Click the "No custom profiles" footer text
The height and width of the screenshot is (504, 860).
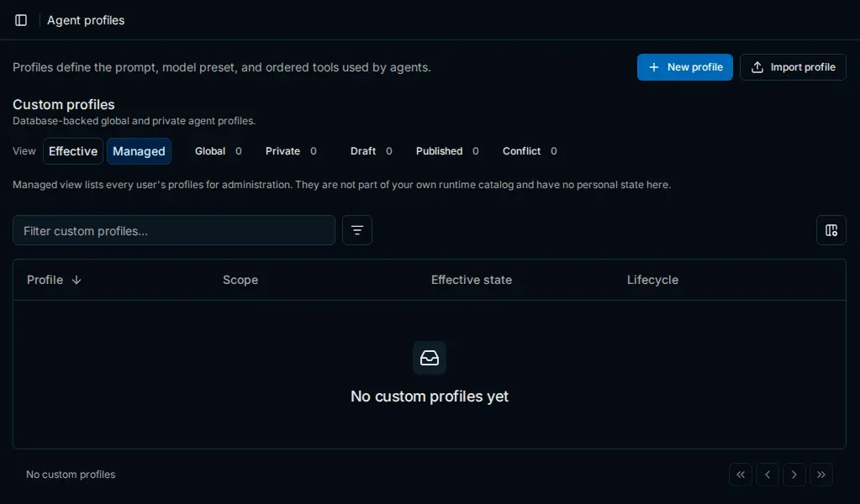pyautogui.click(x=71, y=475)
